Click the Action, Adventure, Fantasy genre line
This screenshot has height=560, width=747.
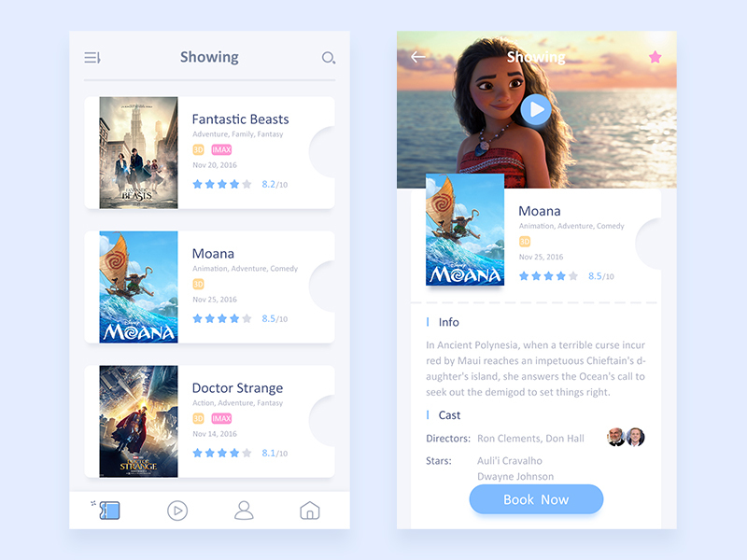coord(238,403)
